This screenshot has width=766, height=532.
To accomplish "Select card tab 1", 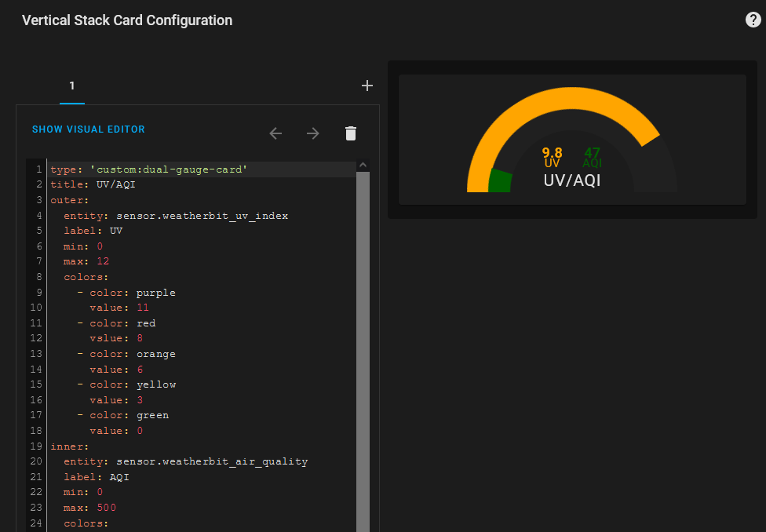I will click(x=71, y=86).
